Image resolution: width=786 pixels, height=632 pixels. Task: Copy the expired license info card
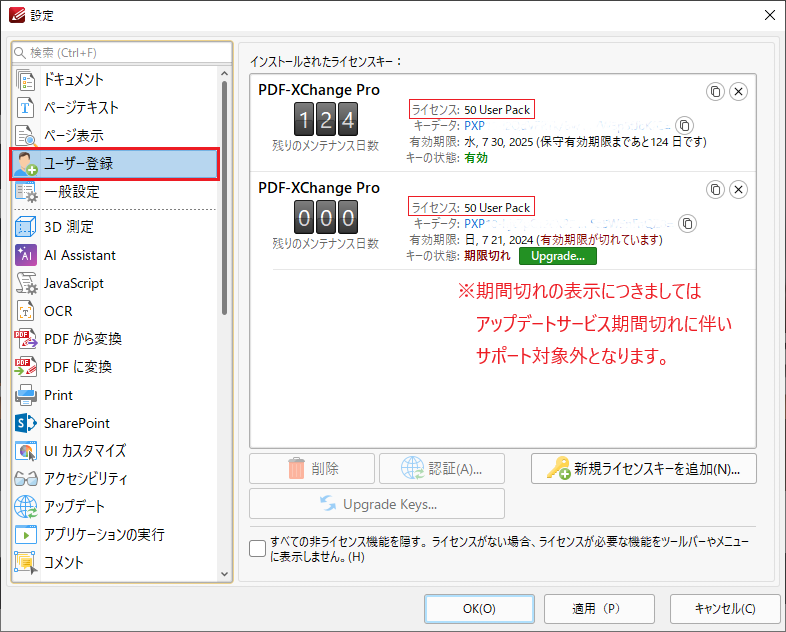[715, 189]
